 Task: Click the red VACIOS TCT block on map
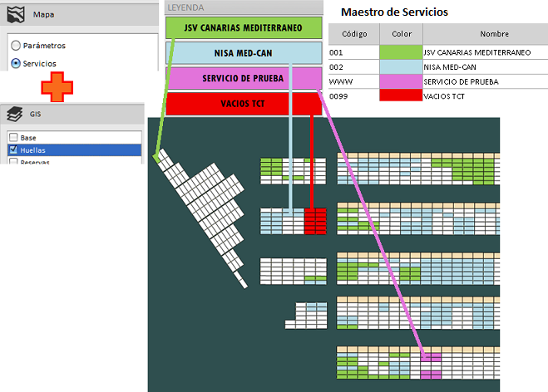point(314,223)
